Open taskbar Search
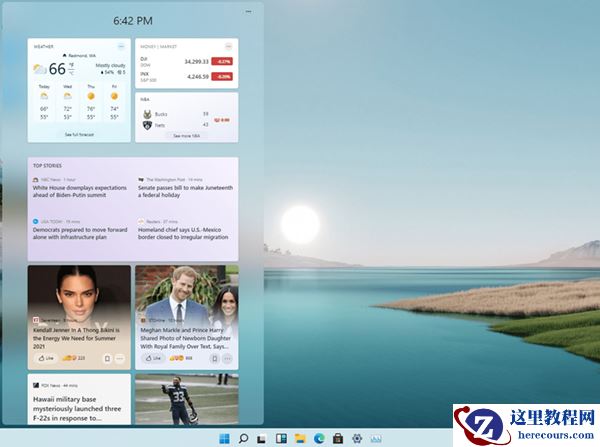Image resolution: width=600 pixels, height=447 pixels. 243,439
